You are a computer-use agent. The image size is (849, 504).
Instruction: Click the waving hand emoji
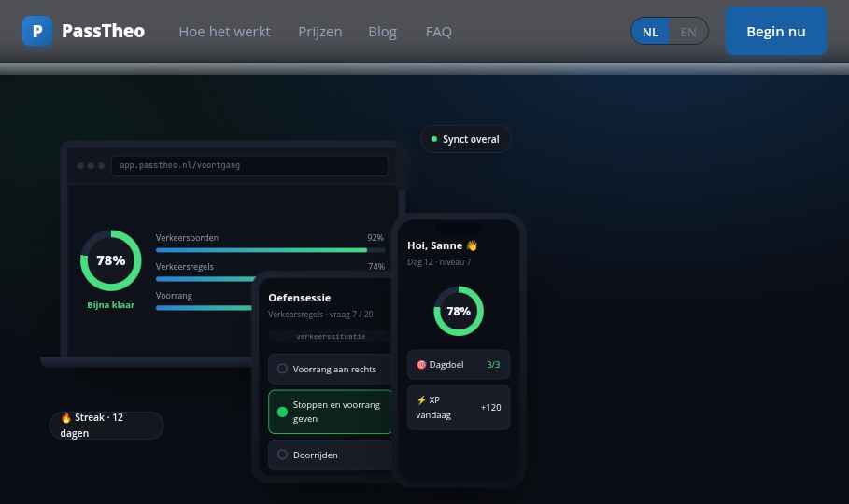tap(472, 245)
